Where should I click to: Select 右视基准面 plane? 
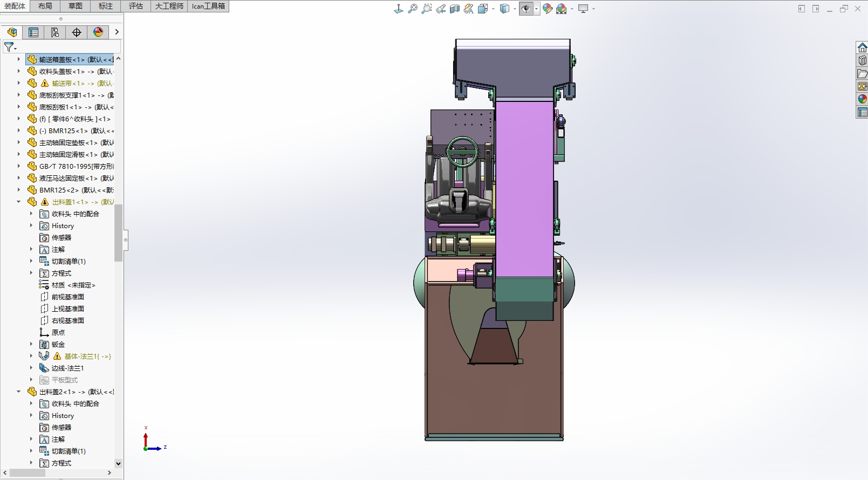pyautogui.click(x=62, y=320)
